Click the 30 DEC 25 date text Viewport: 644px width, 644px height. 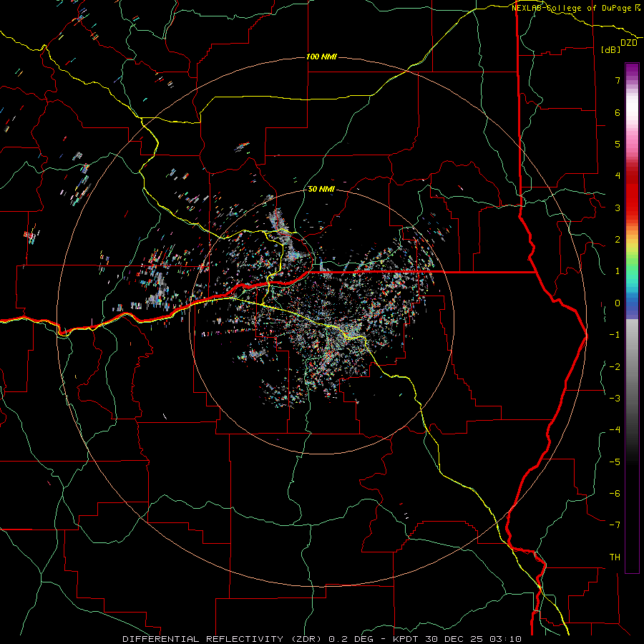pos(454,639)
